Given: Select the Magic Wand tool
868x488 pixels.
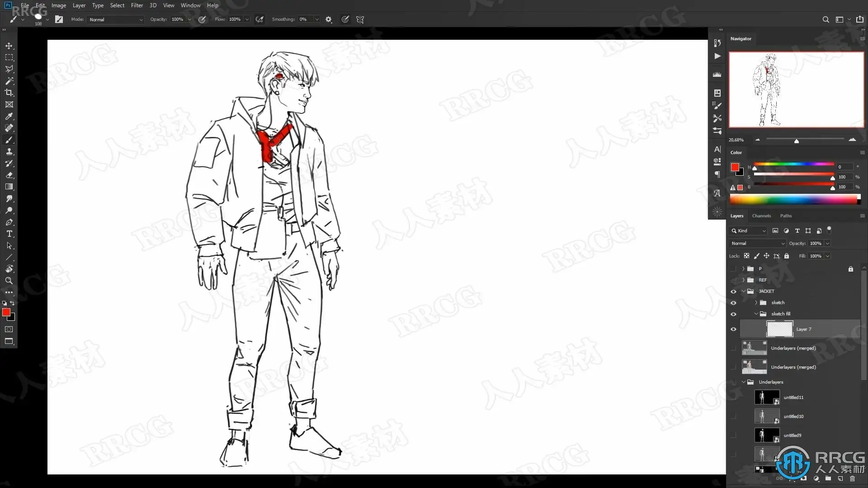Looking at the screenshot, I should click(9, 81).
